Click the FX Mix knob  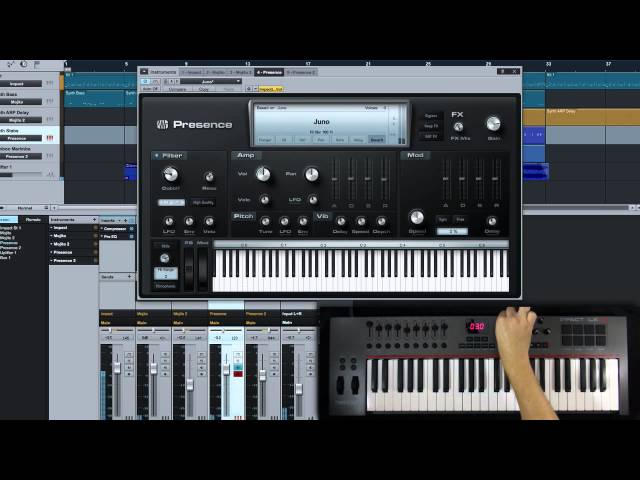pyautogui.click(x=458, y=127)
